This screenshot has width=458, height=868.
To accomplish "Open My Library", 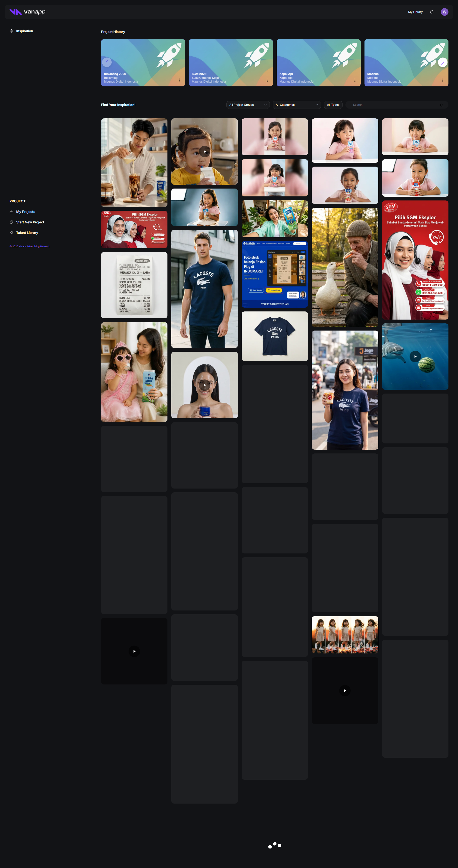I will 415,12.
